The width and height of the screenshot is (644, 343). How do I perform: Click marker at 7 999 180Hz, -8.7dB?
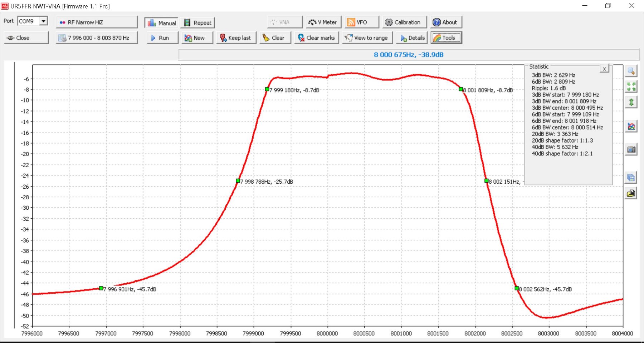pyautogui.click(x=267, y=89)
